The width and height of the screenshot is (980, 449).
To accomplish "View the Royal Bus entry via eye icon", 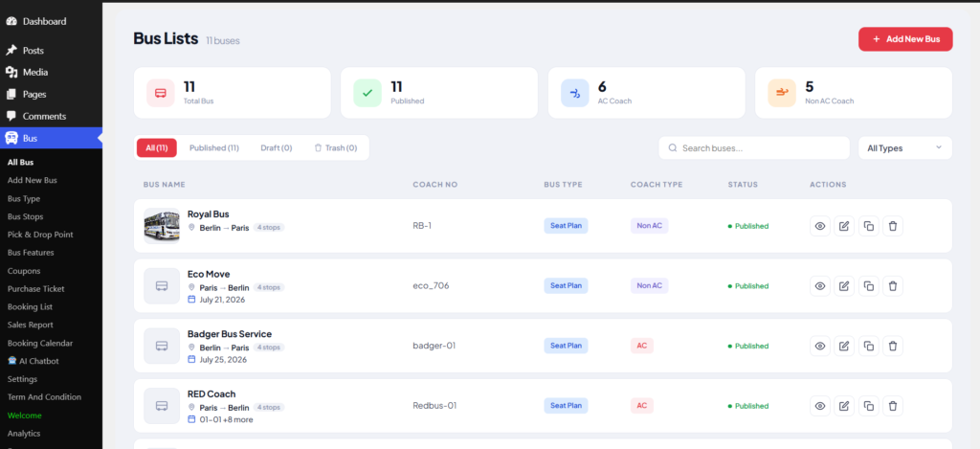I will pos(820,226).
